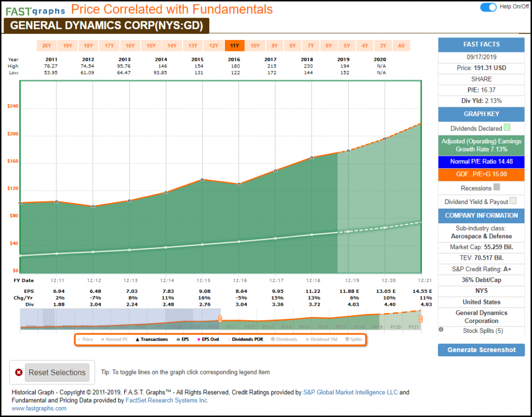Click the FAST FACTS panel header

481,45
